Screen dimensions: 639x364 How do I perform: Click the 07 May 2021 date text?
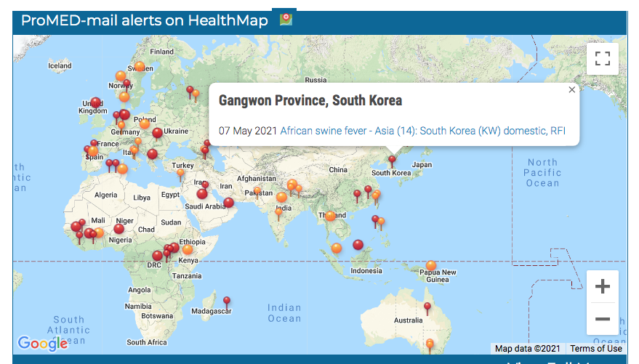(x=248, y=131)
